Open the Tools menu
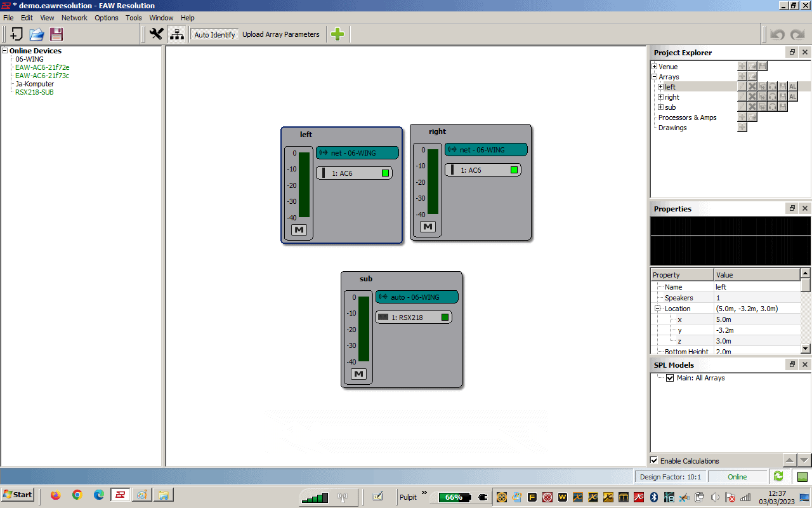 click(133, 18)
